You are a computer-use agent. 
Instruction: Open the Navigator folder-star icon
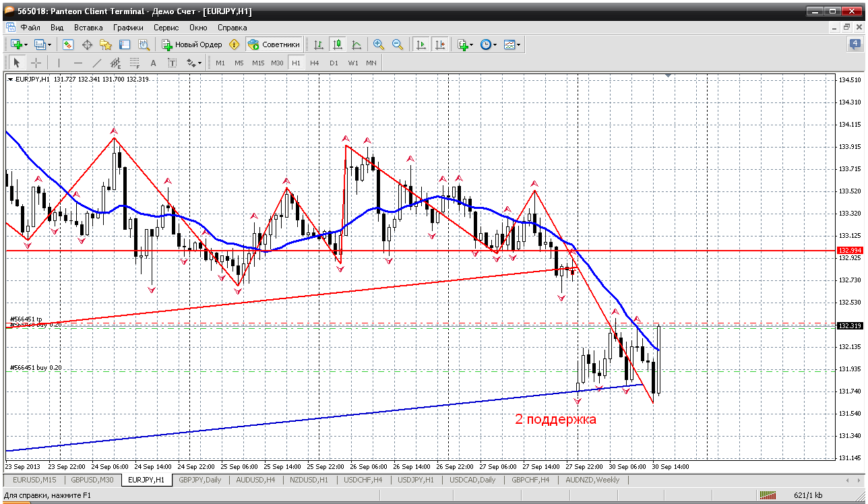[106, 44]
